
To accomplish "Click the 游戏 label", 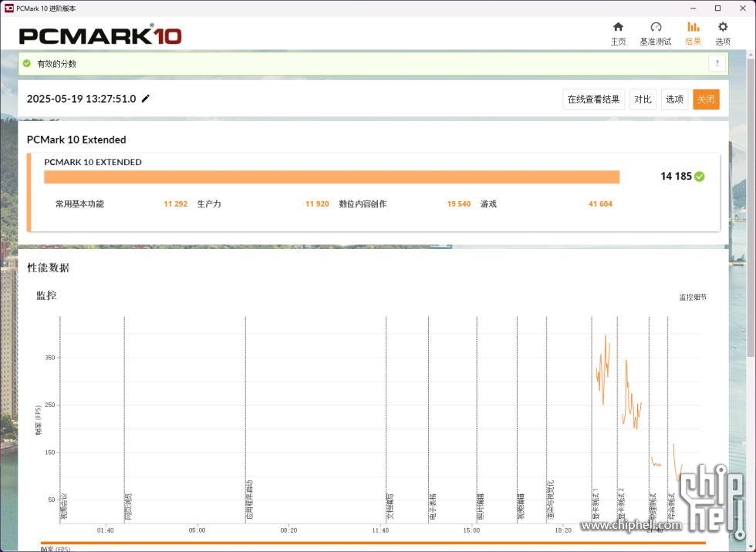I will [488, 204].
